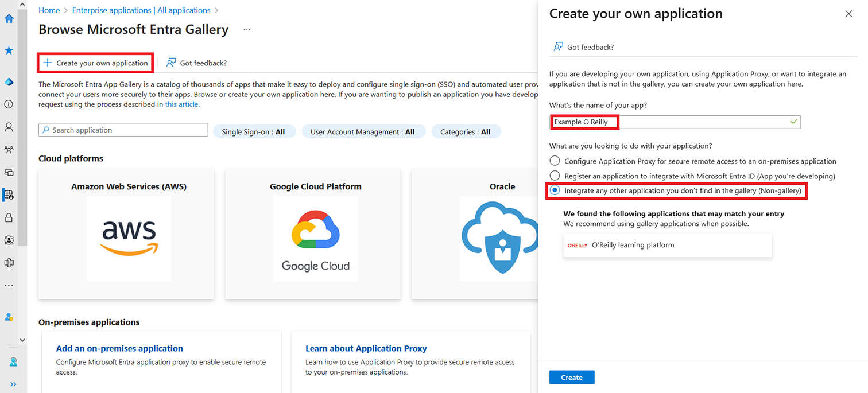Select the Non-gallery integration radio option
The height and width of the screenshot is (393, 868).
click(x=555, y=190)
